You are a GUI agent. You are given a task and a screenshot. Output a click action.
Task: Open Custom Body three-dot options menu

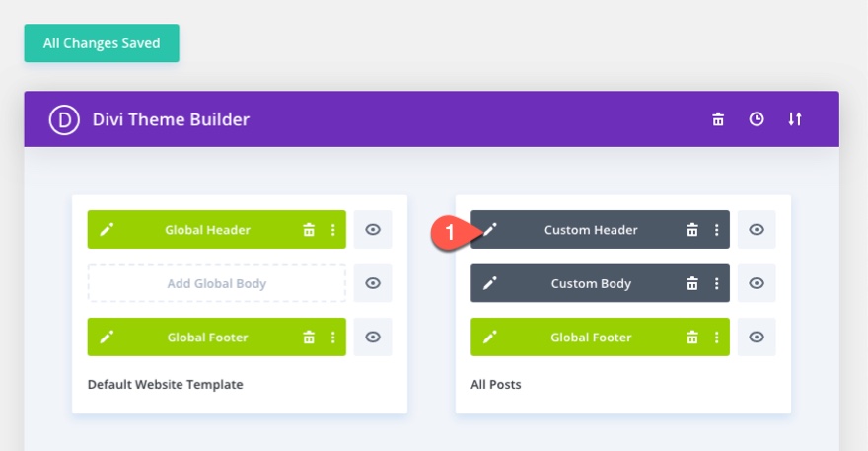[x=717, y=283]
